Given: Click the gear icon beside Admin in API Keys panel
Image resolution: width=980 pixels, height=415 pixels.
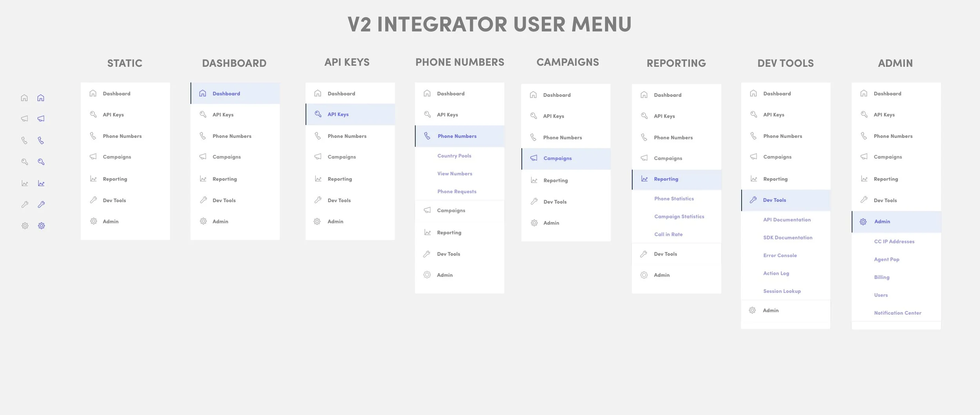Looking at the screenshot, I should [x=317, y=221].
